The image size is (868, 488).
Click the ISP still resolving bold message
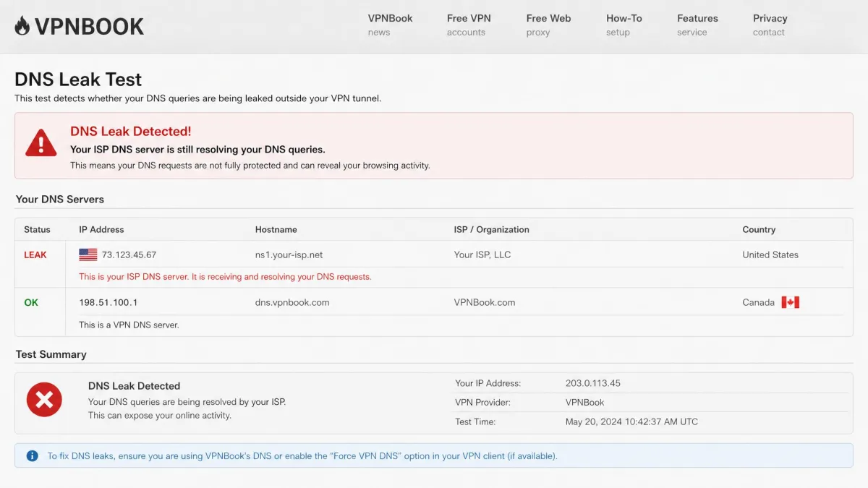pos(197,150)
